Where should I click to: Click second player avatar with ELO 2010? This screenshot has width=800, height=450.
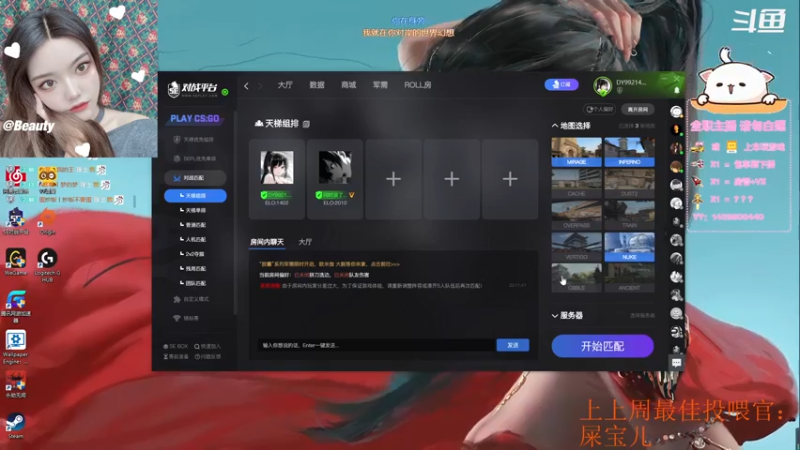point(335,167)
